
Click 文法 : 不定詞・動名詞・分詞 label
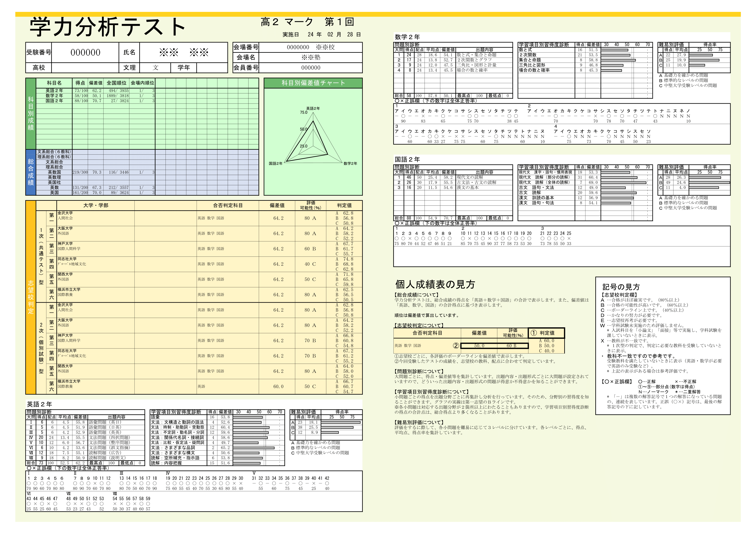pyautogui.click(x=177, y=432)
